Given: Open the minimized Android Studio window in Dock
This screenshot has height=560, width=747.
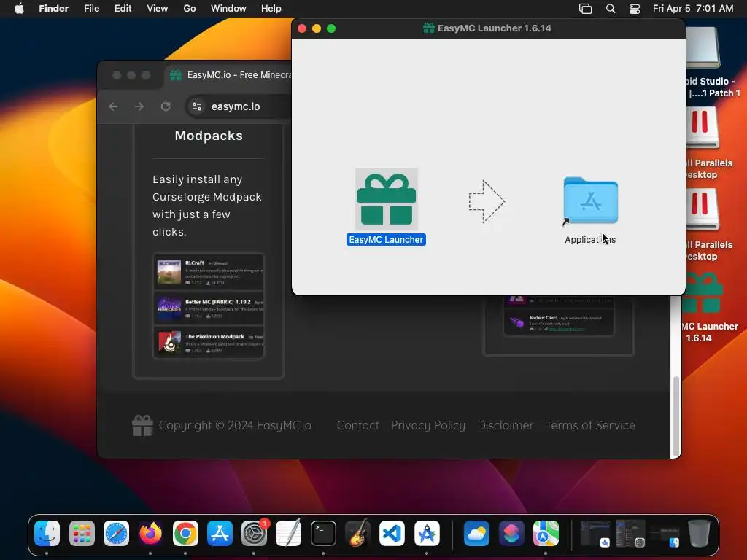Looking at the screenshot, I should click(x=595, y=533).
